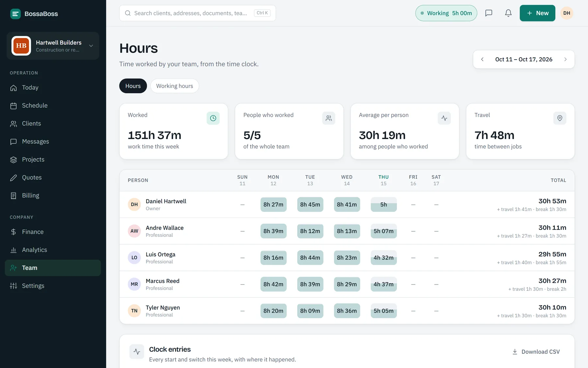The width and height of the screenshot is (588, 368).
Task: Click Daniel Hartwell's DH avatar in the table
Action: pos(134,204)
